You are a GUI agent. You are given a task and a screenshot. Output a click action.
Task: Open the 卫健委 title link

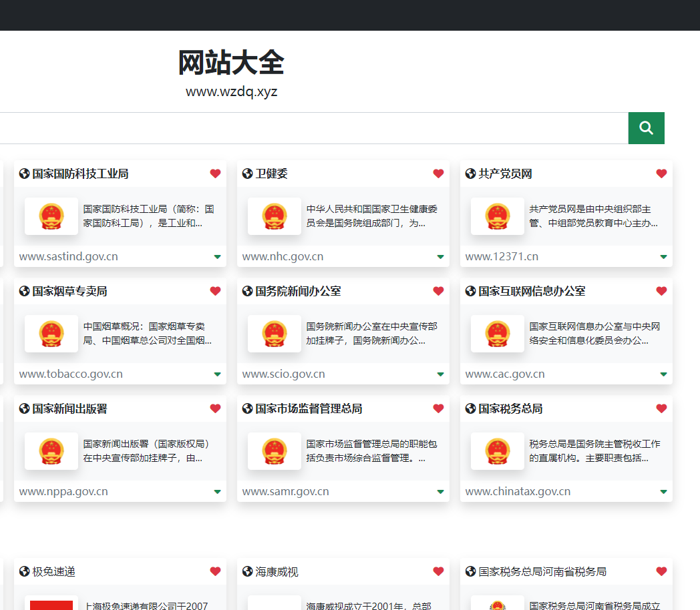coord(271,174)
